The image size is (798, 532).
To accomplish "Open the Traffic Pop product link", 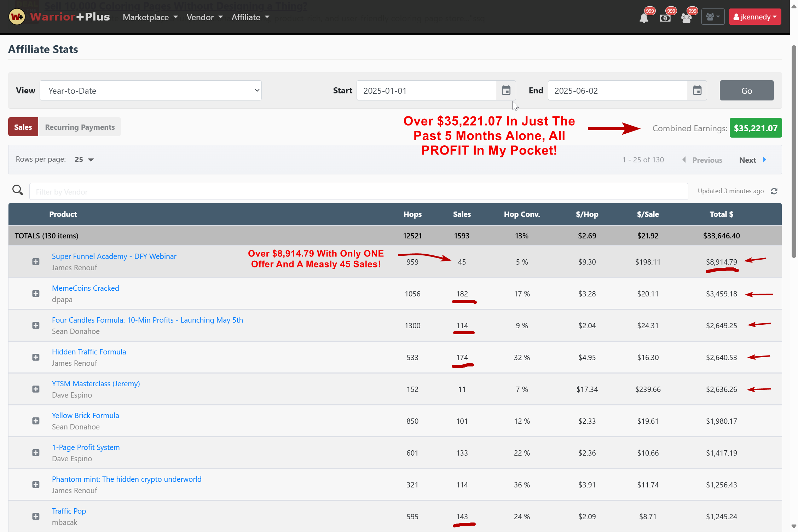I will point(69,511).
